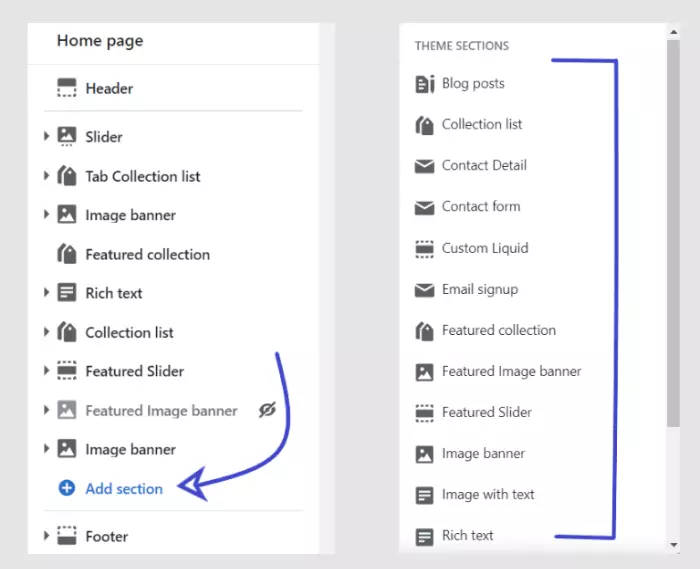Click the Featured collection icon in Theme Sections
Image resolution: width=700 pixels, height=569 pixels.
(x=425, y=331)
